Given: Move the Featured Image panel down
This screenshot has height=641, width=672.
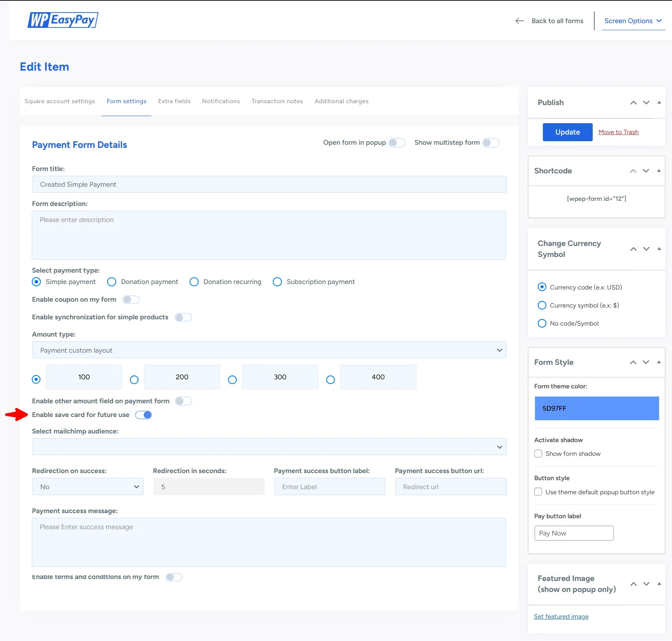Looking at the screenshot, I should point(646,584).
